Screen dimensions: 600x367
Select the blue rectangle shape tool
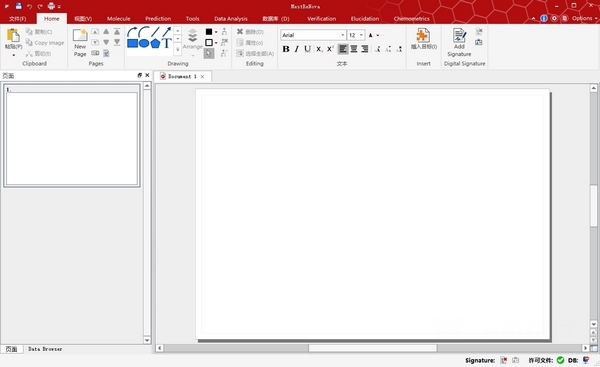coord(132,43)
